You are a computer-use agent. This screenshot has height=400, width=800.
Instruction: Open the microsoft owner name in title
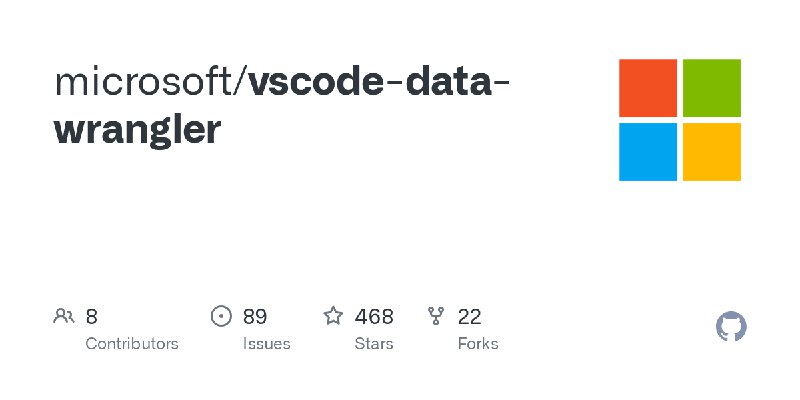point(143,83)
